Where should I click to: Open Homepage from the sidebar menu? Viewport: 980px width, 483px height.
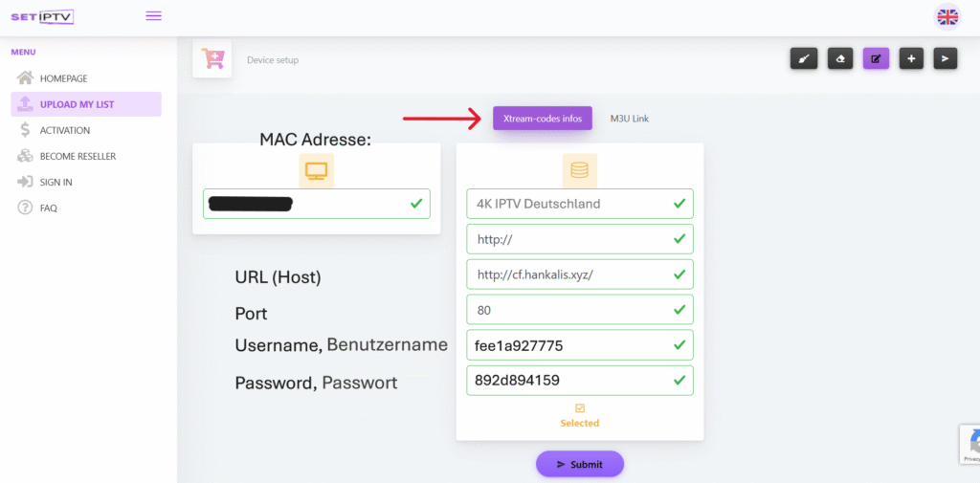click(x=63, y=78)
